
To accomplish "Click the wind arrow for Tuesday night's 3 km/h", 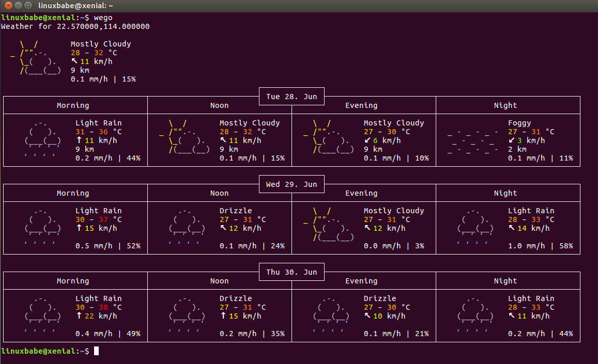I will tap(512, 140).
